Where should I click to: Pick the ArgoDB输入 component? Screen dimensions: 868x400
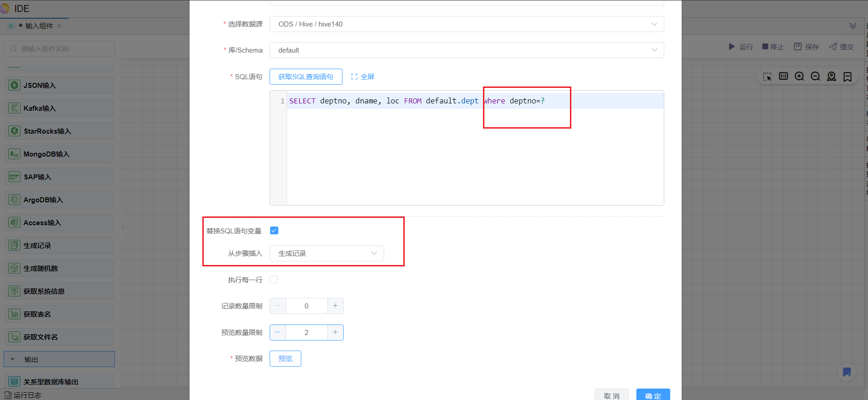(59, 200)
